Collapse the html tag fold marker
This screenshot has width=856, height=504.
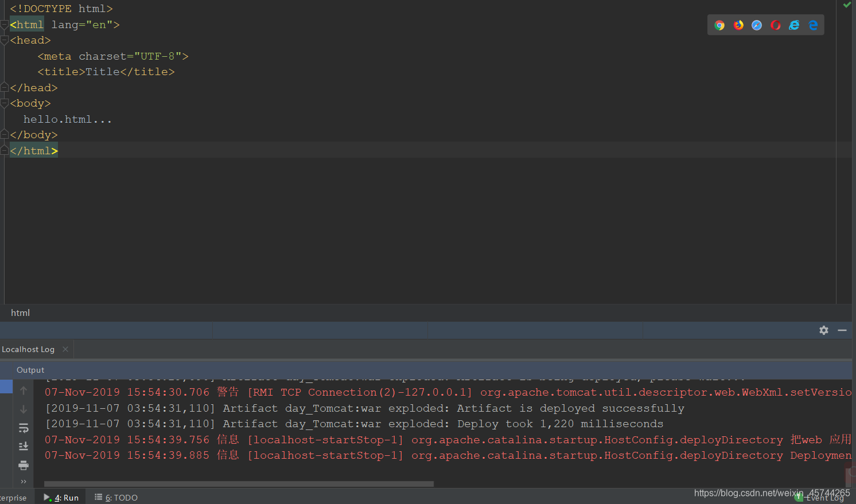click(4, 25)
